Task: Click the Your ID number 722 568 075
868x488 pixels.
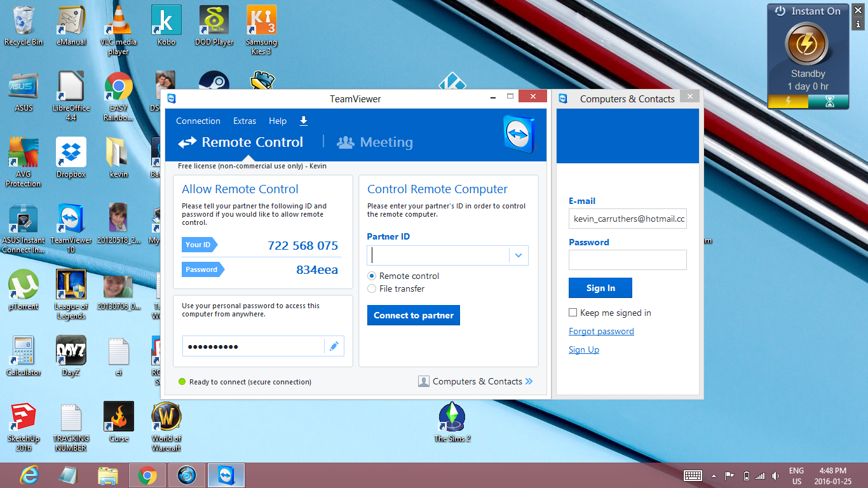Action: [x=303, y=245]
